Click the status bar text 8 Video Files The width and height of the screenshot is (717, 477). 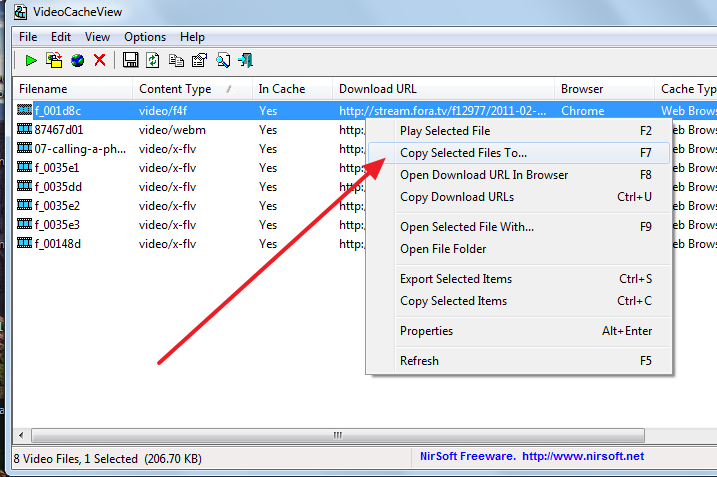(x=107, y=459)
